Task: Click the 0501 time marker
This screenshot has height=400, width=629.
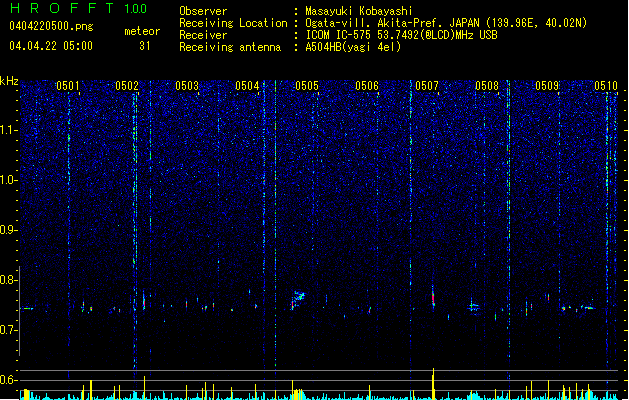Action: [x=67, y=86]
